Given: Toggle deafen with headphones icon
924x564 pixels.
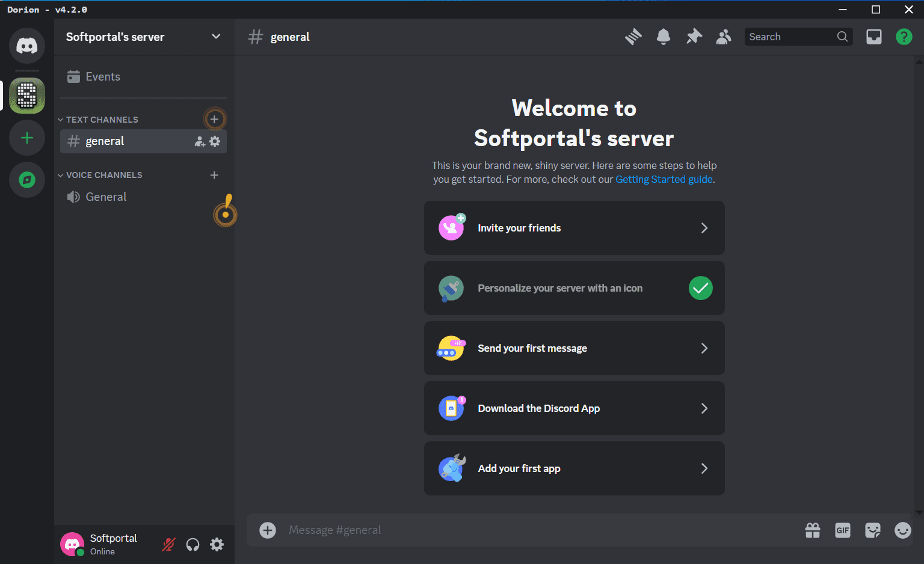Looking at the screenshot, I should point(192,544).
